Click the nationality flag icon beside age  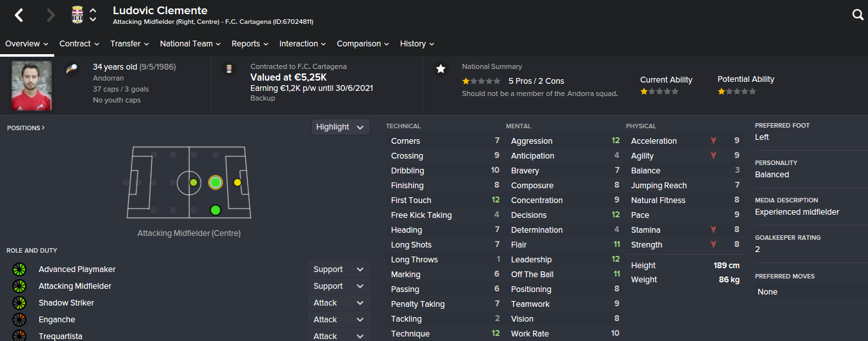pos(72,68)
